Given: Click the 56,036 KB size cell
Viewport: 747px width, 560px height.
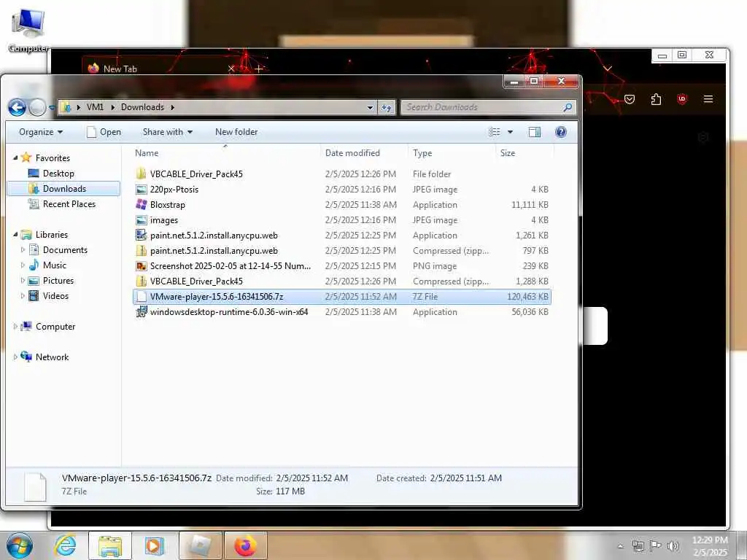Looking at the screenshot, I should (530, 312).
